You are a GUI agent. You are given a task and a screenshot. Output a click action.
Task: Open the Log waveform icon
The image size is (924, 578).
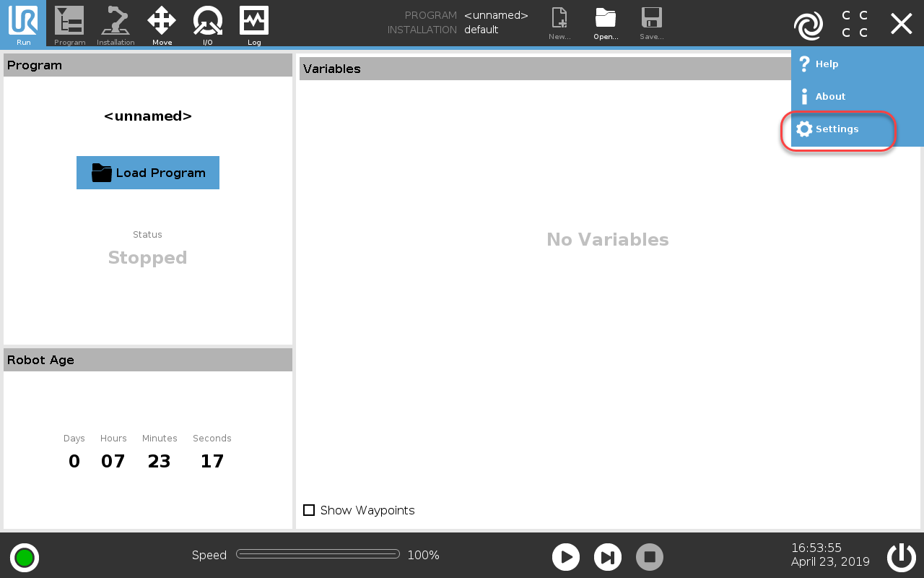point(254,23)
